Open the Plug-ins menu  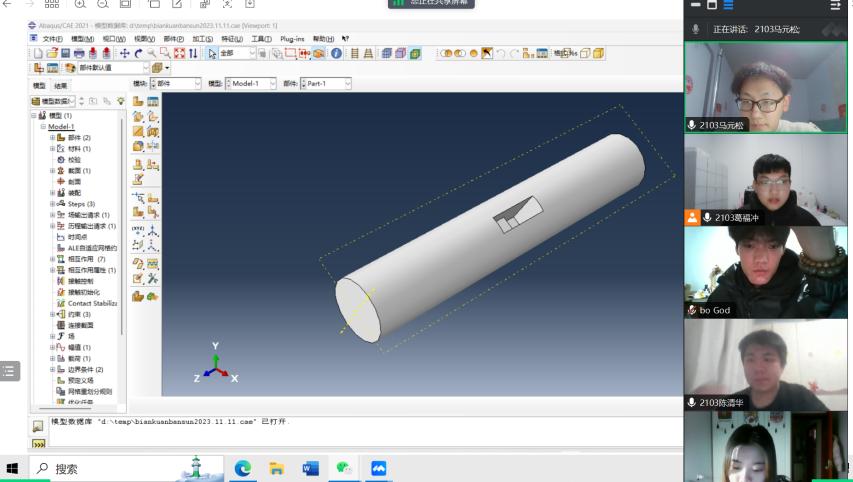pyautogui.click(x=292, y=39)
